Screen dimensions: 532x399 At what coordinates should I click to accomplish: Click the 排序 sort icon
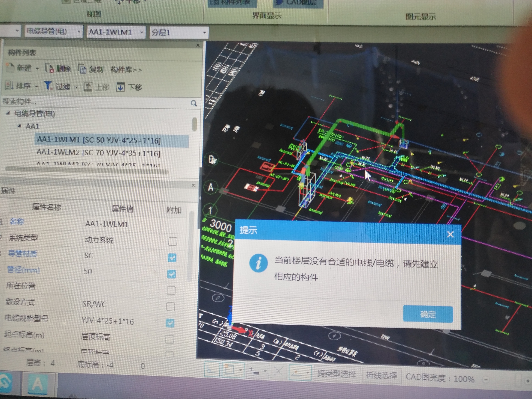[9, 85]
